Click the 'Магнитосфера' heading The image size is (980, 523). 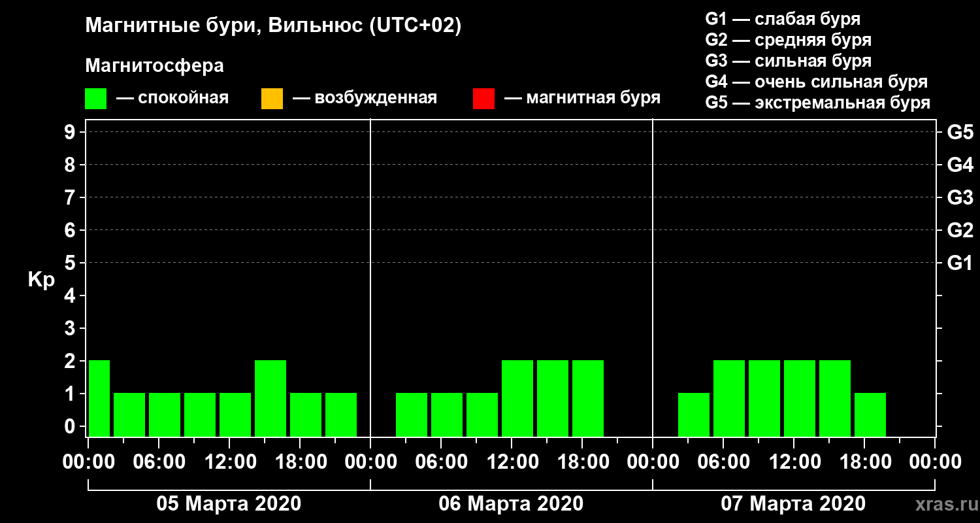point(154,66)
